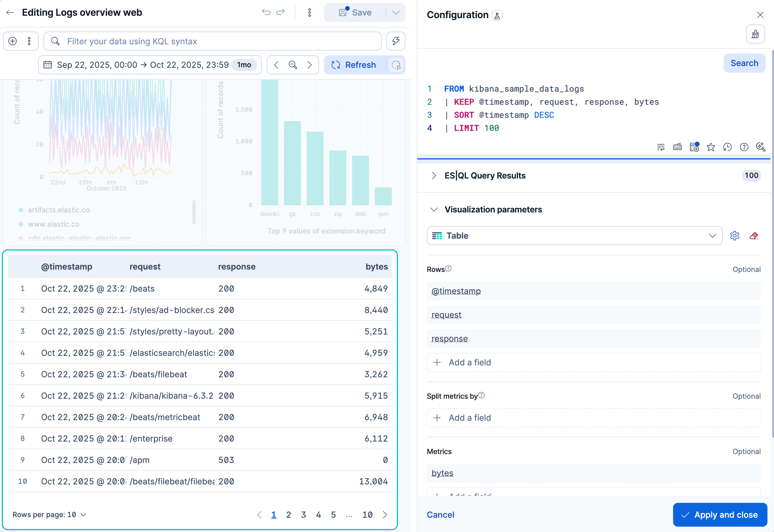
Task: Open visualization settings gear
Action: (x=735, y=236)
